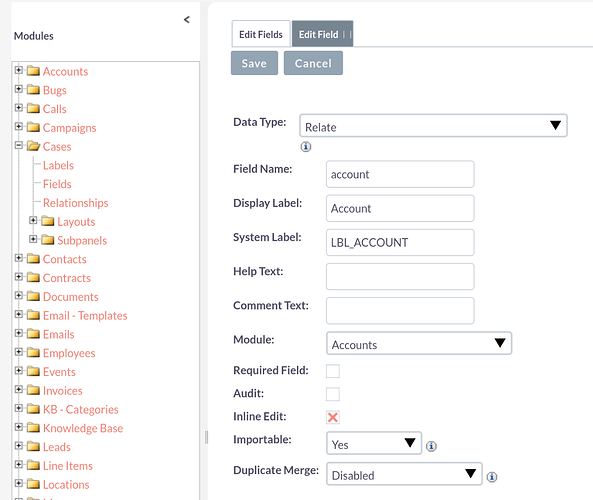593x500 pixels.
Task: Expand the Documents module tree node
Action: click(x=19, y=295)
